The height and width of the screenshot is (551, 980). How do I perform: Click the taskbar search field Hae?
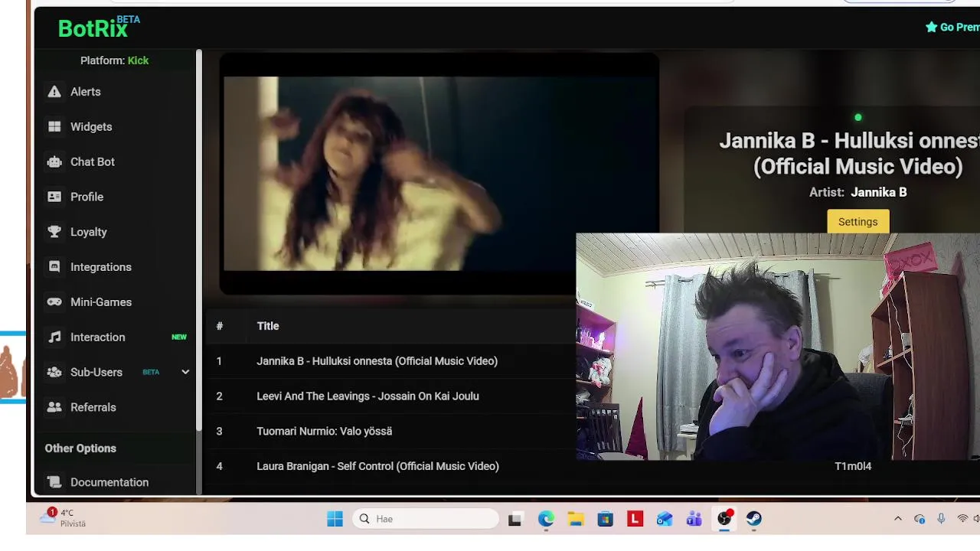426,519
